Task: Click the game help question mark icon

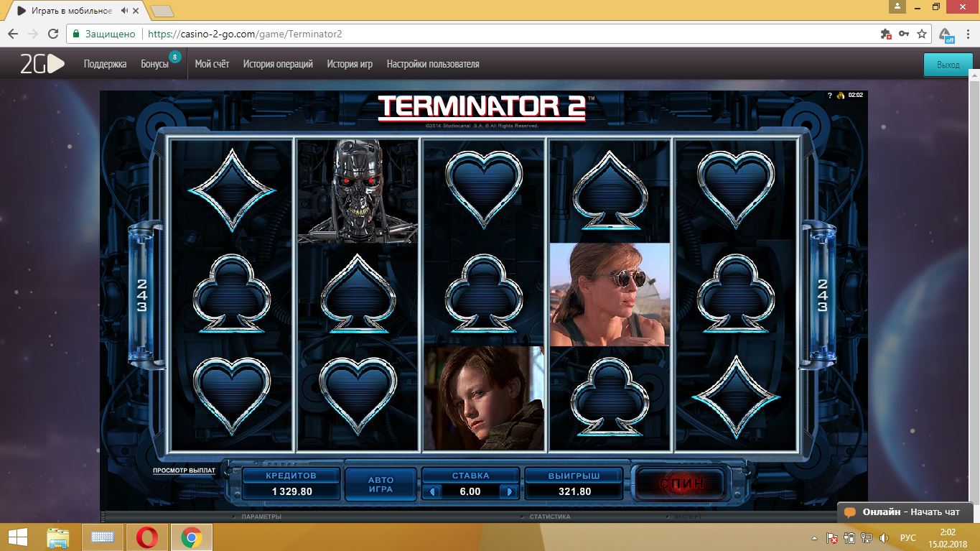Action: coord(829,95)
